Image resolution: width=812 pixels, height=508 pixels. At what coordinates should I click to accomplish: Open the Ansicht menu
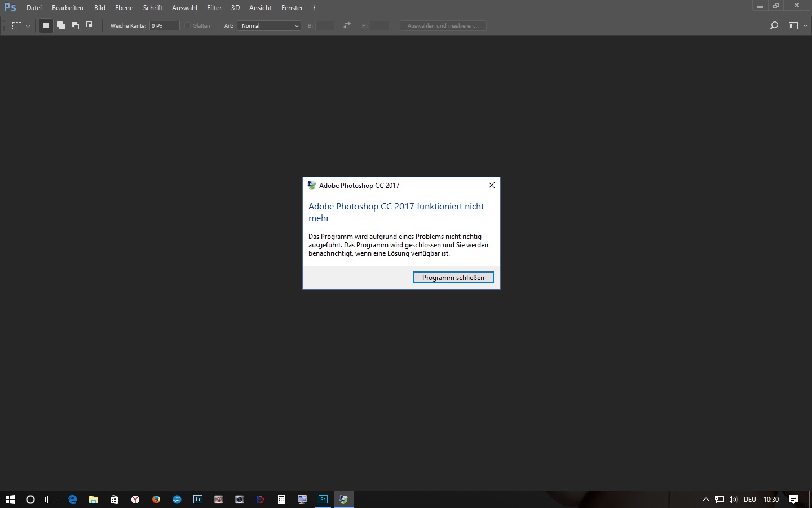pos(261,8)
